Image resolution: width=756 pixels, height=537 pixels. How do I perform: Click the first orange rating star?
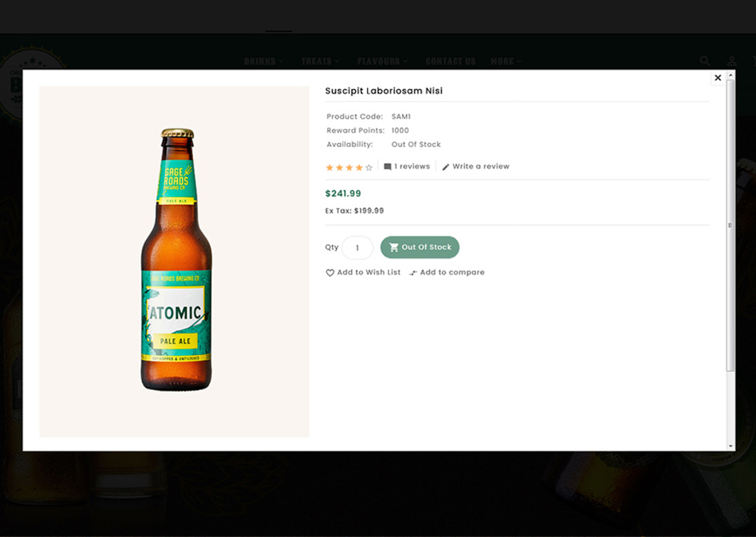point(330,168)
